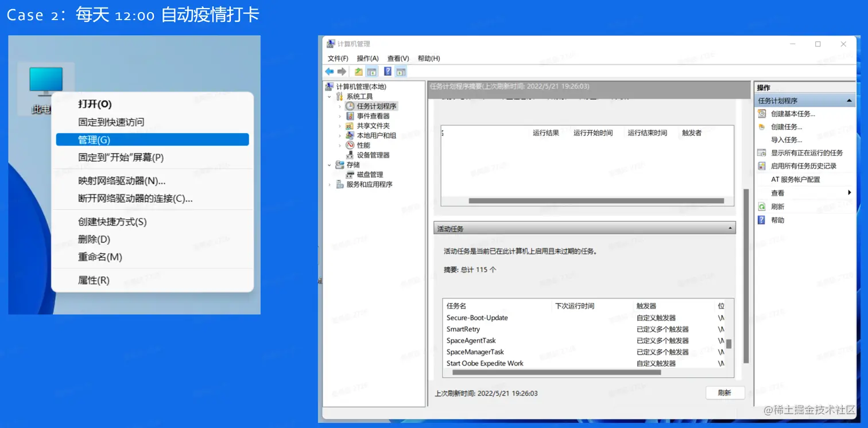Click the 创建任务 icon in actions pane
868x428 pixels.
point(762,127)
